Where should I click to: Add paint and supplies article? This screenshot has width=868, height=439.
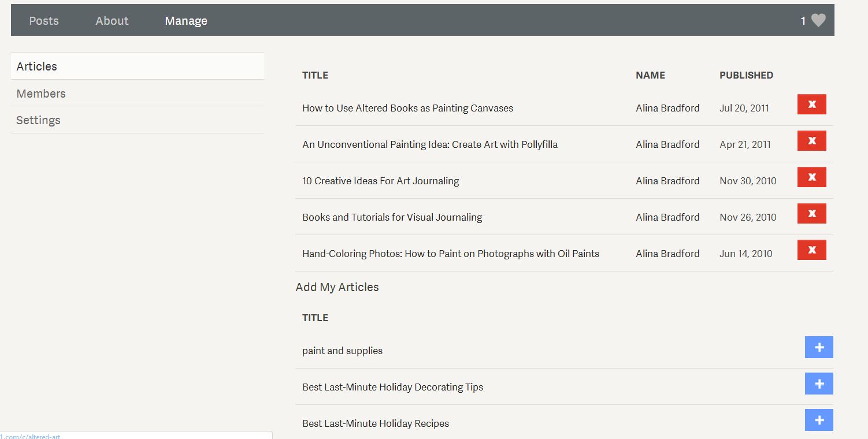coord(818,347)
